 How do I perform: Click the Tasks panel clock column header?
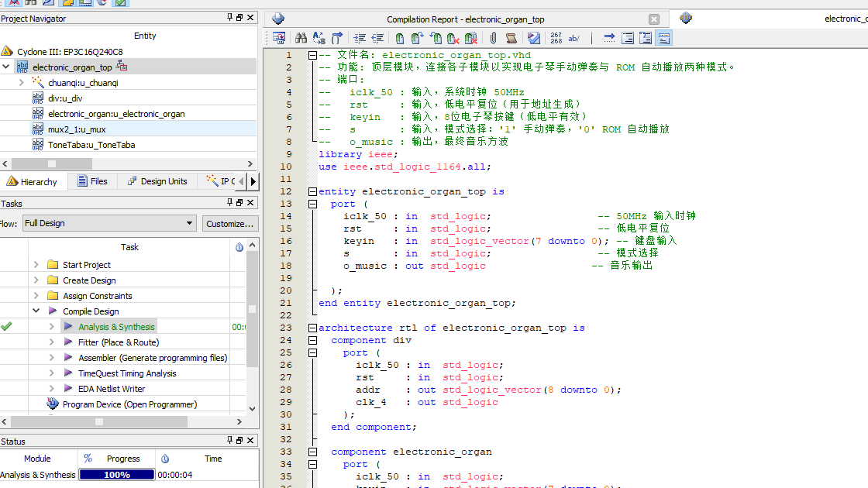click(x=239, y=247)
